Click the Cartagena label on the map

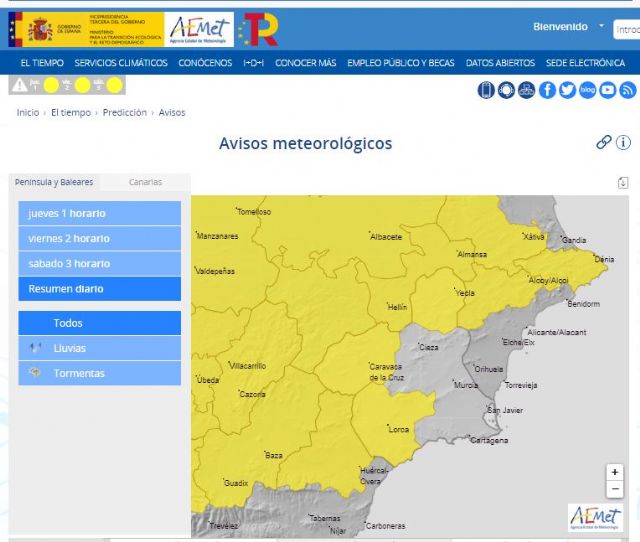coord(489,440)
